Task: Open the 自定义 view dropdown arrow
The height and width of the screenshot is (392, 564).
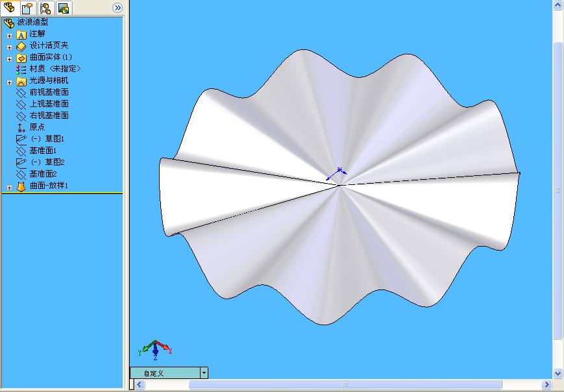Action: (204, 373)
